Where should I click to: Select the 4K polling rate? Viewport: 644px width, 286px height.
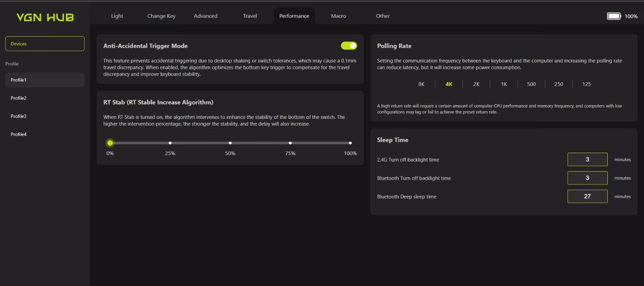pyautogui.click(x=449, y=84)
